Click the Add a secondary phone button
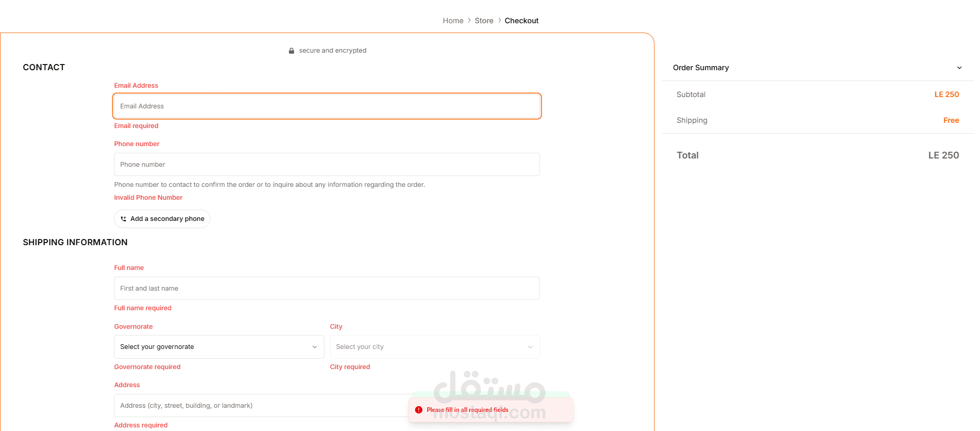The width and height of the screenshot is (980, 431). click(162, 219)
